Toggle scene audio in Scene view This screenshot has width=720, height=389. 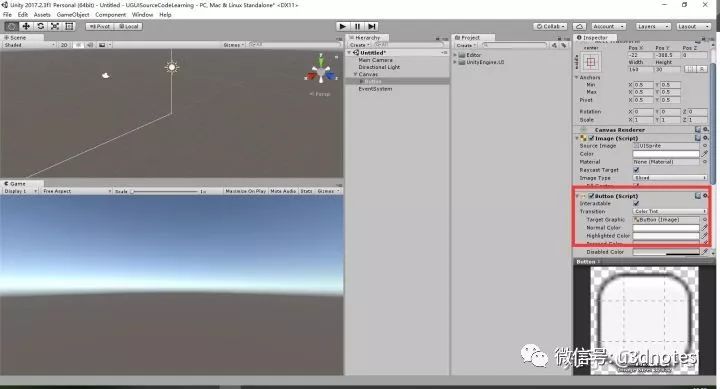[x=90, y=45]
